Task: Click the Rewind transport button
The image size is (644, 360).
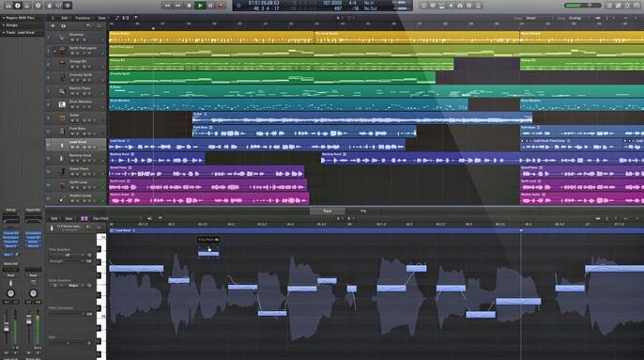Action: (x=167, y=6)
